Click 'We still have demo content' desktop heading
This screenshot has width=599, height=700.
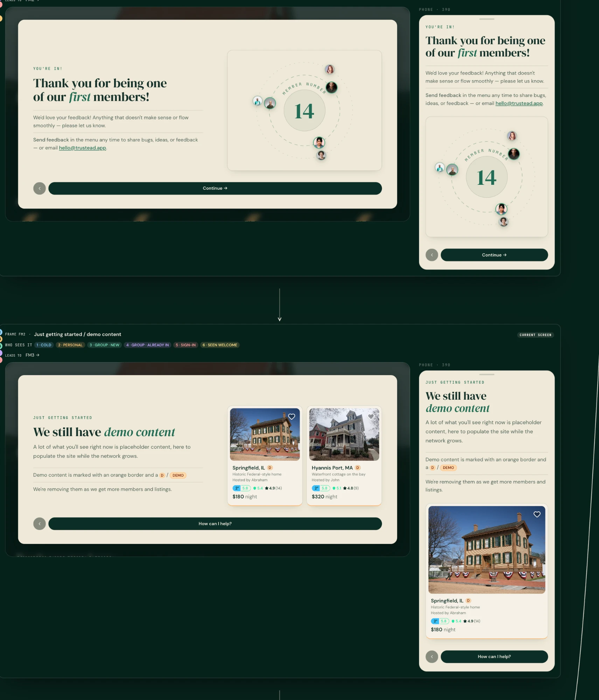tap(104, 432)
